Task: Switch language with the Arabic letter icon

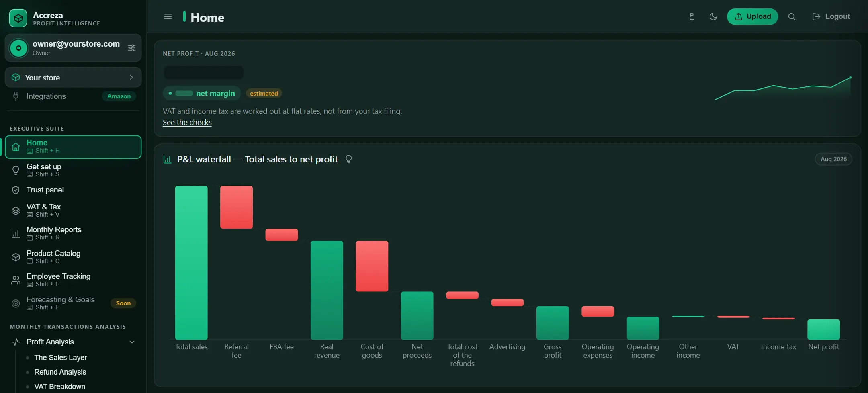Action: (x=692, y=16)
